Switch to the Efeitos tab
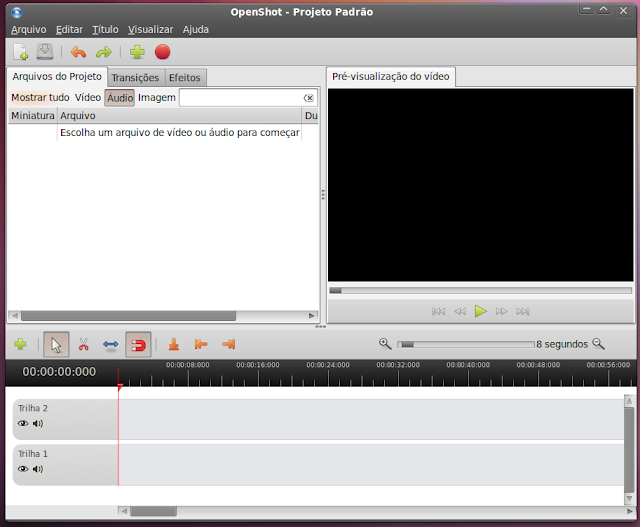This screenshot has height=527, width=640. (185, 78)
